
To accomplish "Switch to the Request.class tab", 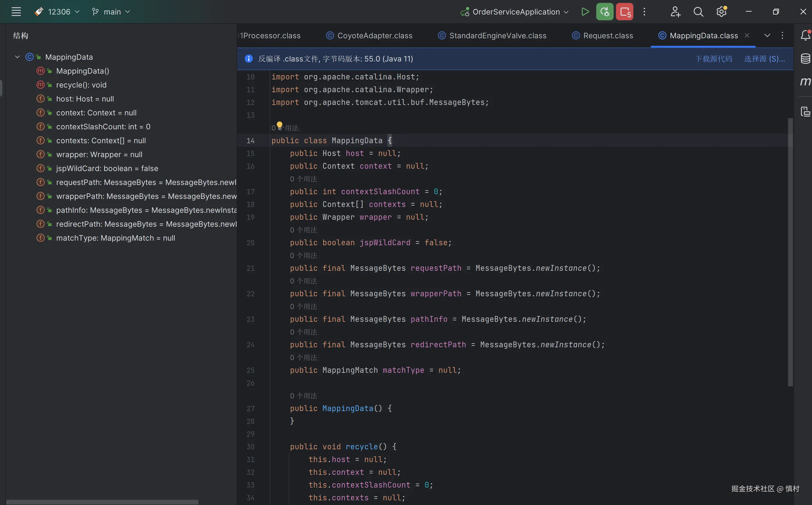I will [608, 35].
